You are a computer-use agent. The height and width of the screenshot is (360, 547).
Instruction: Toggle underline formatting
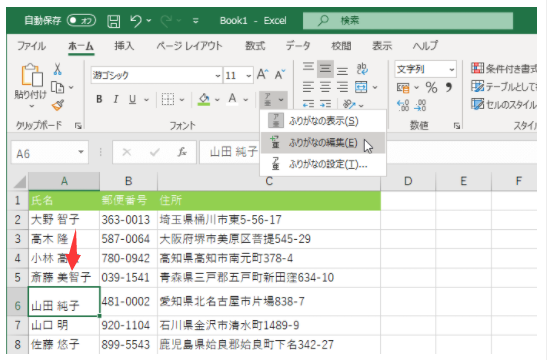point(132,99)
